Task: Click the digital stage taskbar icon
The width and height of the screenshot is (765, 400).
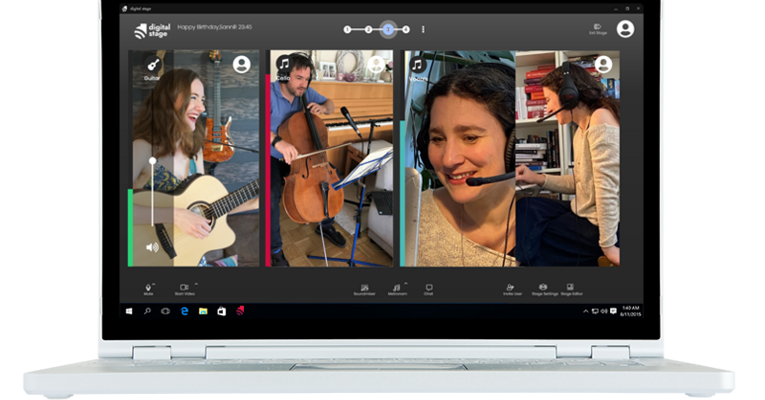Action: [x=240, y=311]
